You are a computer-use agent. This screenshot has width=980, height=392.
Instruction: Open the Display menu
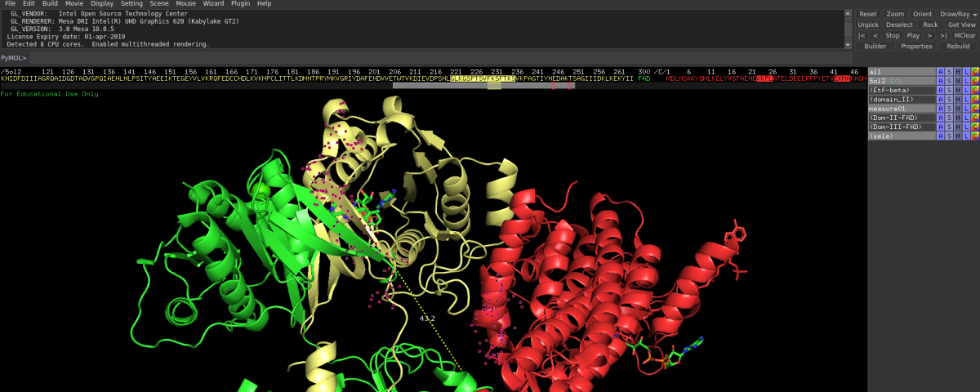102,3
